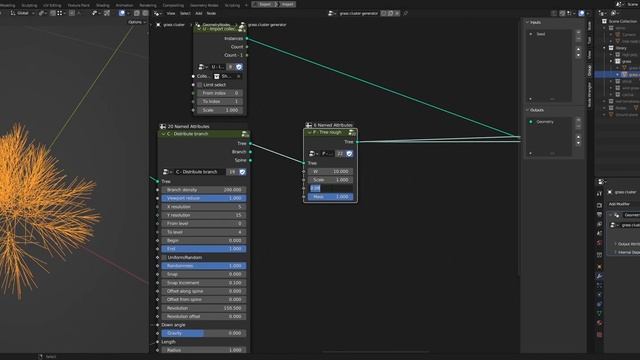Open node editor Select menu
Viewport: 640px width, 360px height.
[x=185, y=13]
